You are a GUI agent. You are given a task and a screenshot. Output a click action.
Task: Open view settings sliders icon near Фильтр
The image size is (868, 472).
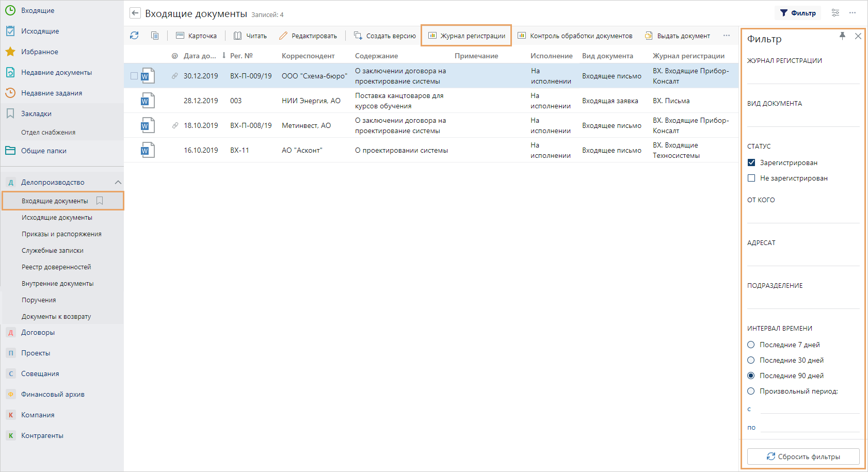click(835, 13)
